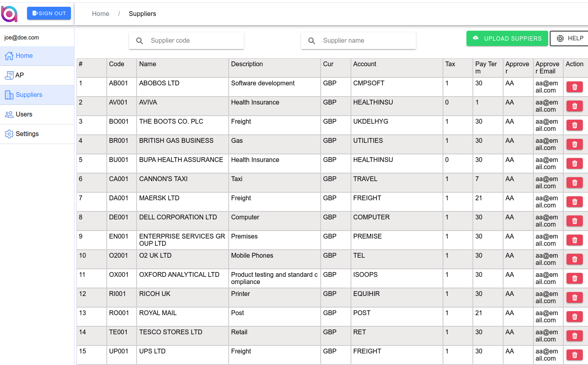
Task: Delete the UPS LTD supplier
Action: click(x=574, y=355)
